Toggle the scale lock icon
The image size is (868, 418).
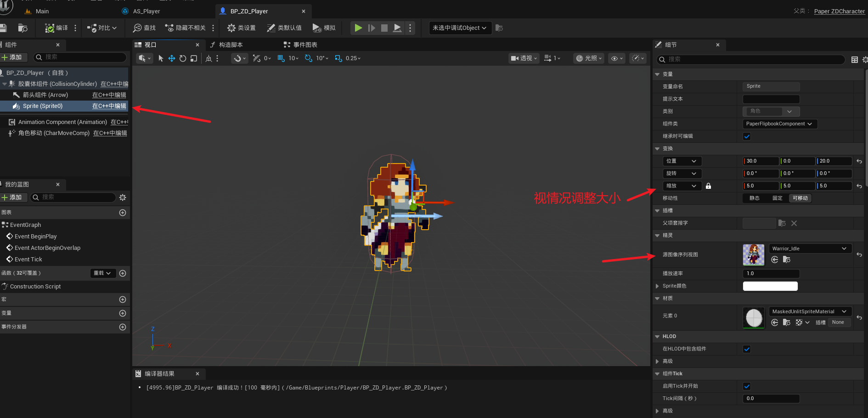(x=708, y=186)
